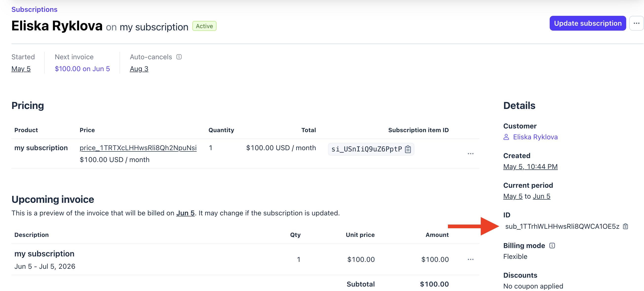
Task: Click the Quantity column header
Action: tap(221, 130)
